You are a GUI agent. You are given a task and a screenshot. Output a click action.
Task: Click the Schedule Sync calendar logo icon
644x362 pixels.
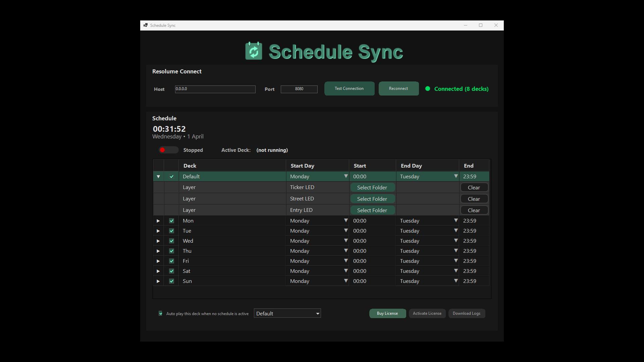[254, 51]
